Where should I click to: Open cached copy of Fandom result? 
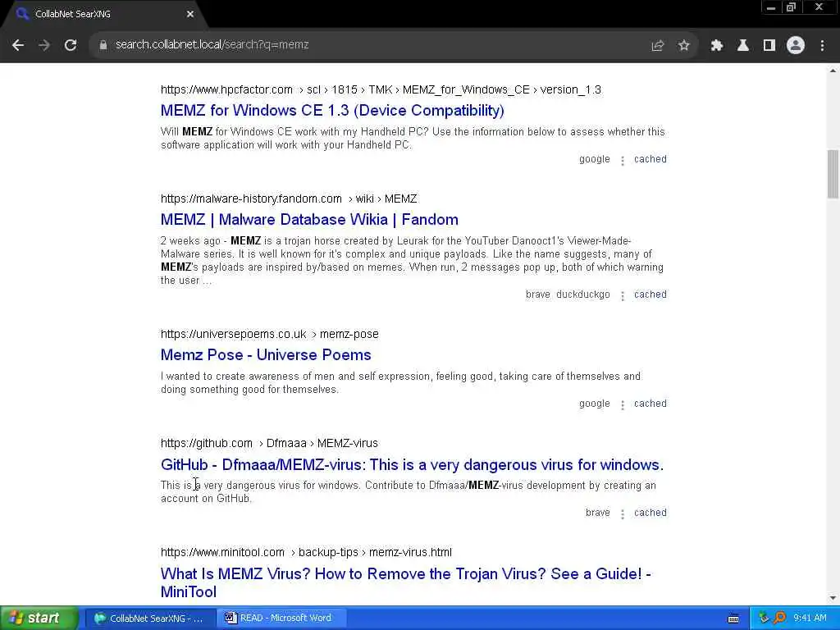coord(651,294)
